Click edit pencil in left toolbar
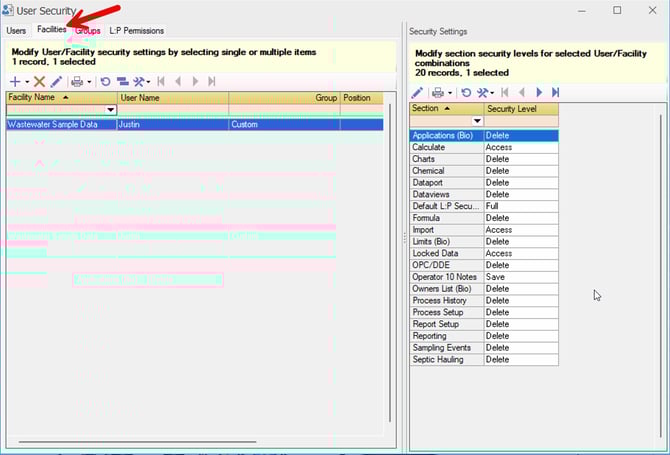 tap(56, 81)
